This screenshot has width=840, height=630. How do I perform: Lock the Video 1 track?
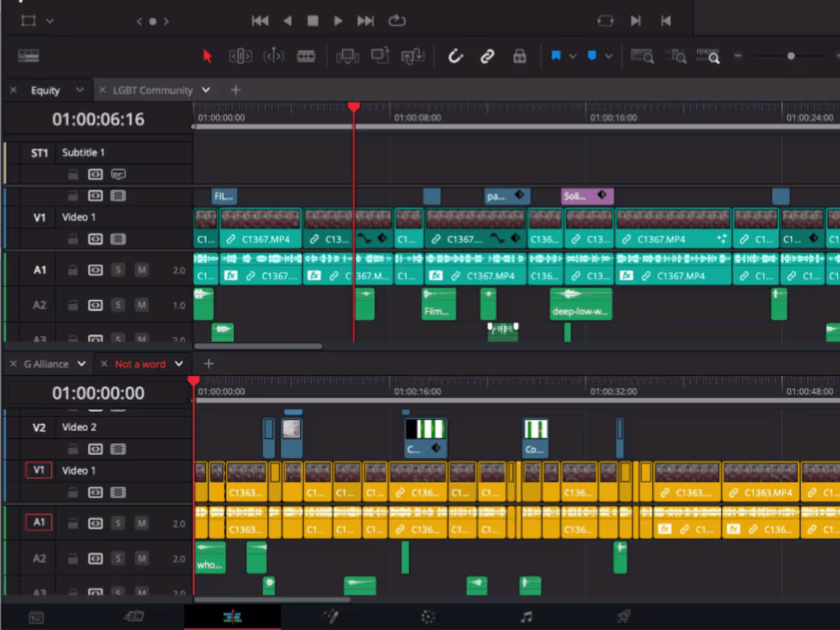pos(73,239)
